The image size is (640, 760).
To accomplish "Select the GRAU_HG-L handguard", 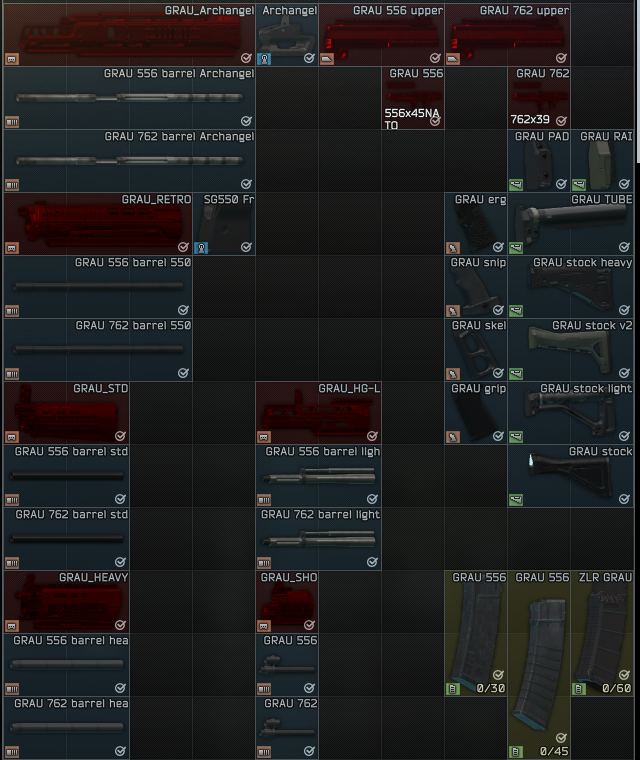I will (318, 413).
